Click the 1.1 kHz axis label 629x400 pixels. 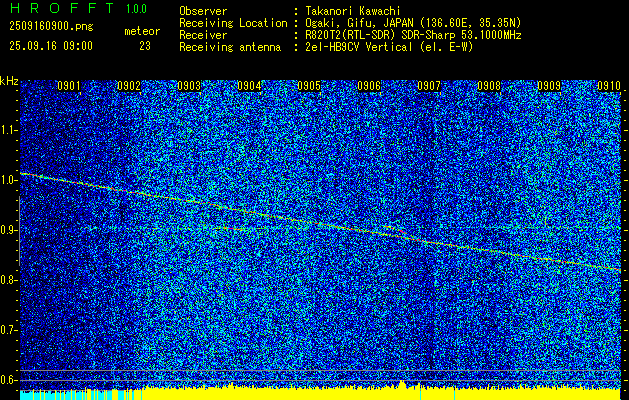[8, 130]
